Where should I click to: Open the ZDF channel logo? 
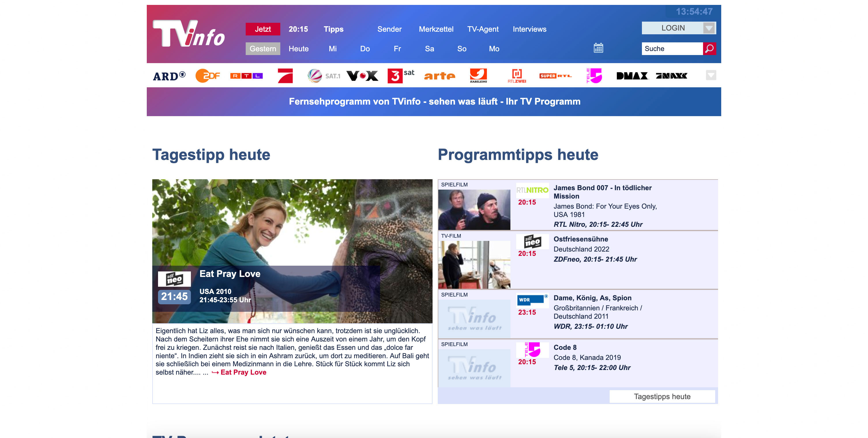(208, 75)
